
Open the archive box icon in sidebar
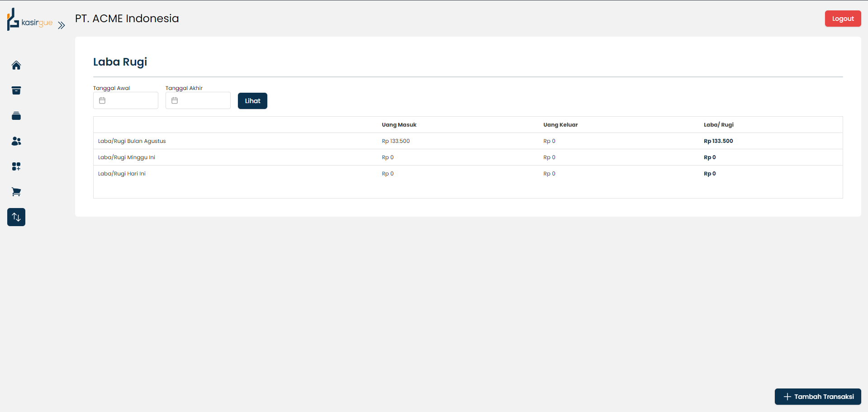pyautogui.click(x=16, y=90)
